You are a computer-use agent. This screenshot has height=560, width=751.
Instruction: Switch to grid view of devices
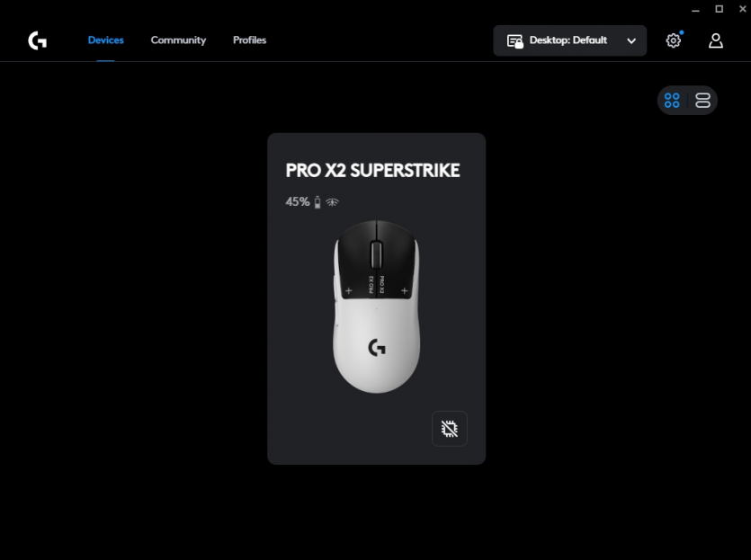click(672, 101)
